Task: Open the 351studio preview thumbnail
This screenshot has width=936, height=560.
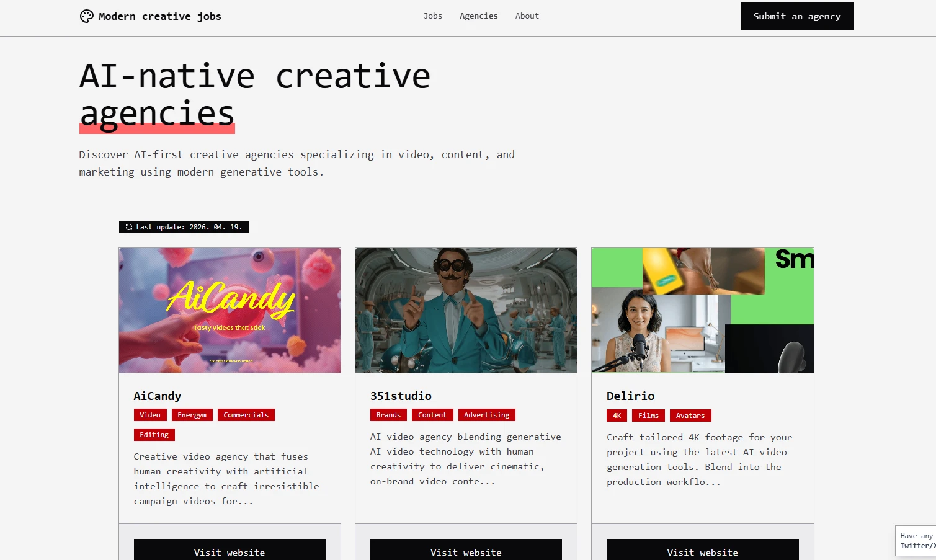Action: (466, 310)
